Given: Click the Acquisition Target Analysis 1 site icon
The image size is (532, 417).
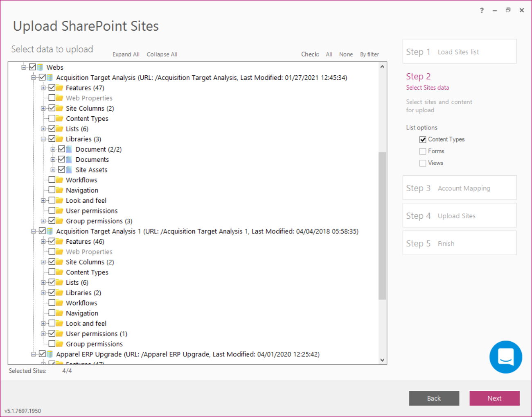Looking at the screenshot, I should point(50,231).
